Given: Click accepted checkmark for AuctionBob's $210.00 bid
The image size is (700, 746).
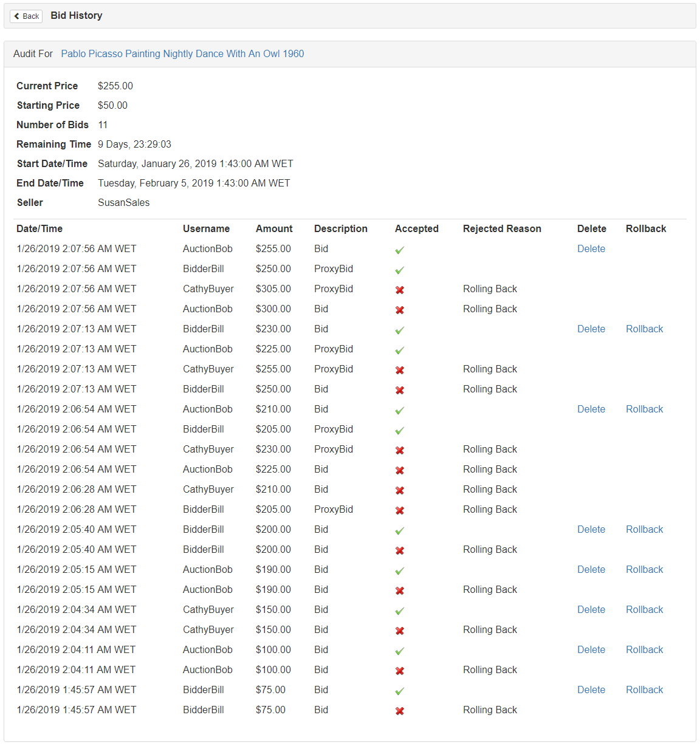Looking at the screenshot, I should coord(400,411).
